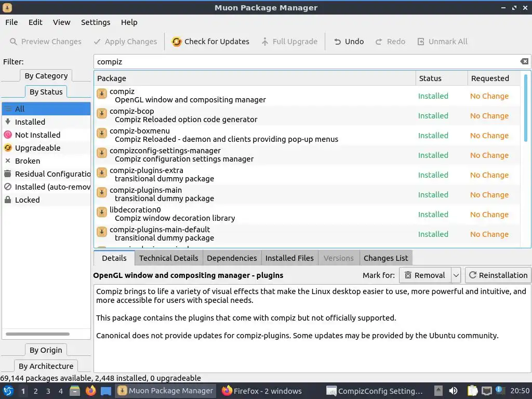Click the Preview Changes magnifier icon
Image resolution: width=532 pixels, height=399 pixels.
point(13,42)
